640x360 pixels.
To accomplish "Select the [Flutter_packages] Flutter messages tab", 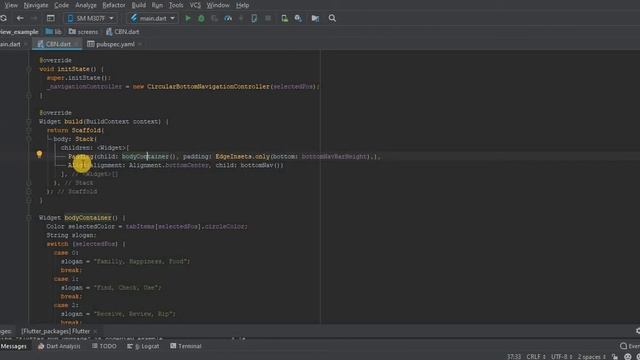I will 56,331.
